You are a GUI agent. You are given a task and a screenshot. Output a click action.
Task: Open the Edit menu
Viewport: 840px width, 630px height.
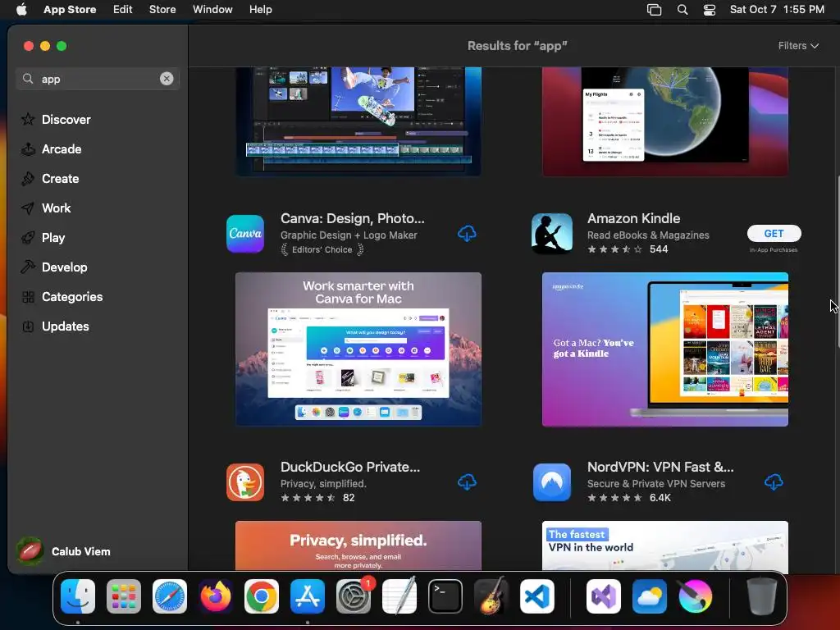point(123,9)
